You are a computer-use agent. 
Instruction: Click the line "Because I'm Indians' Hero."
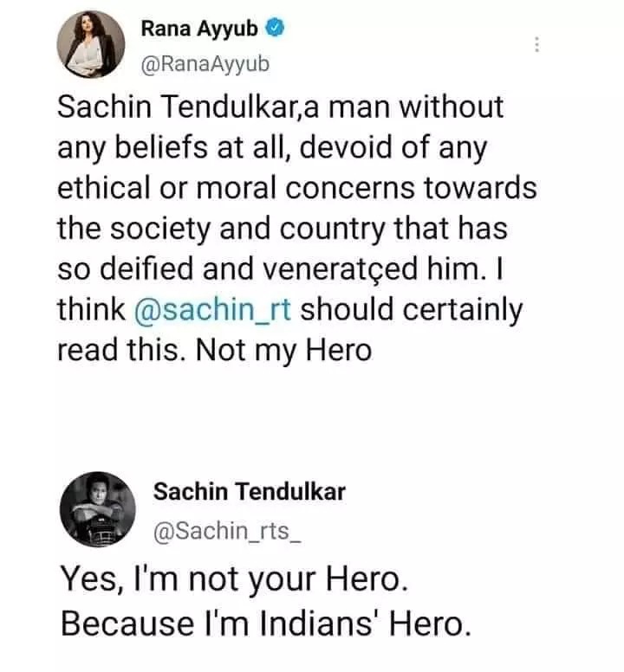click(x=265, y=622)
